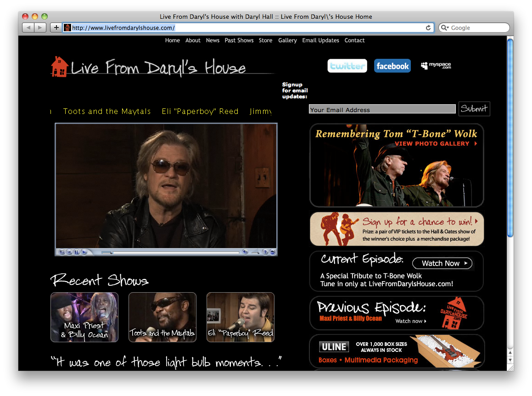Click the site favicon in the address bar

pyautogui.click(x=67, y=28)
